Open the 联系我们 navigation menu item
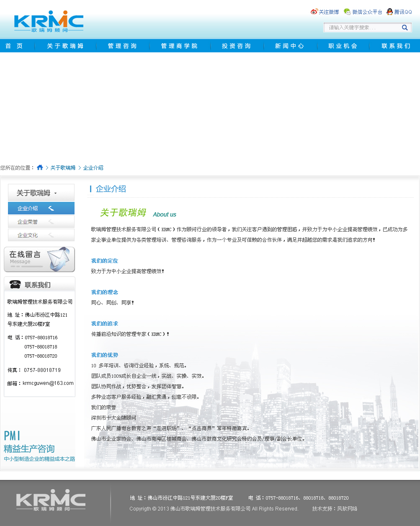Image resolution: width=420 pixels, height=526 pixels. tap(396, 46)
